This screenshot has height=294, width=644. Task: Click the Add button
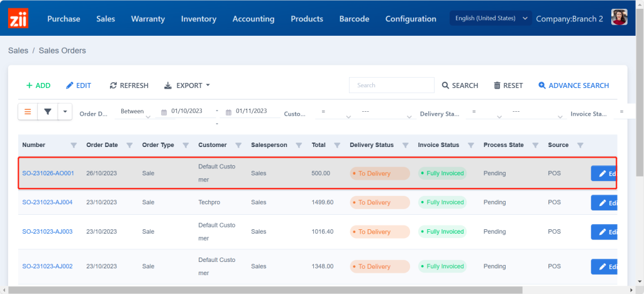[x=38, y=85]
